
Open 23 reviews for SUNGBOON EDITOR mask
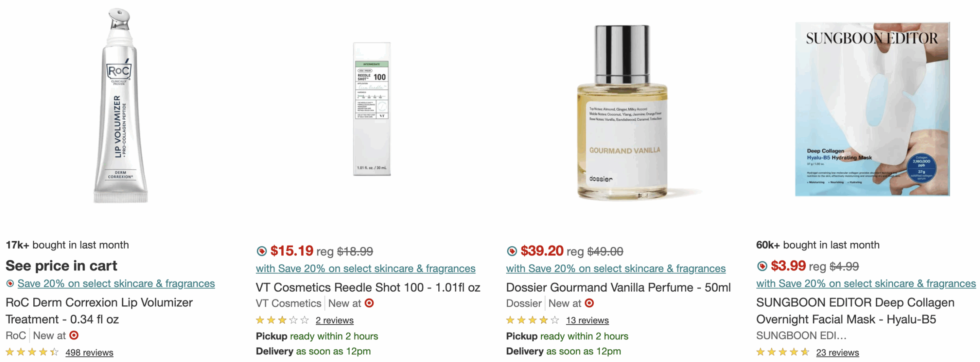coord(837,352)
